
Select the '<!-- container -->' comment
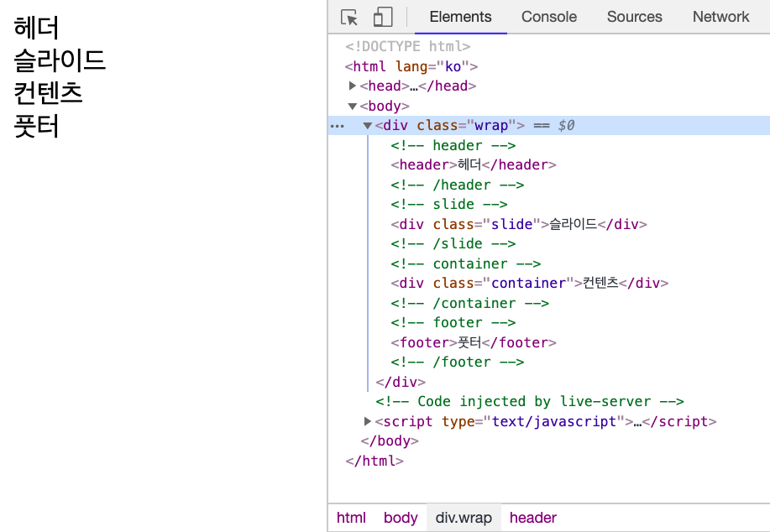click(465, 263)
